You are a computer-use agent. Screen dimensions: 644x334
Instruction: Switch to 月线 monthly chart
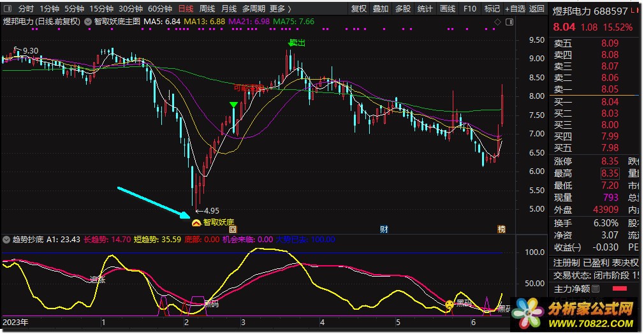click(229, 9)
